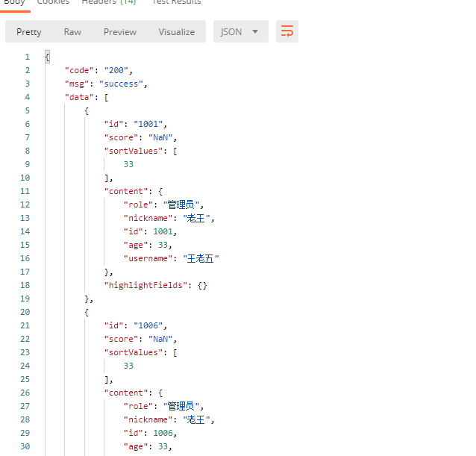Viewport: 476px width, 456px height.
Task: Click the "highlightFields": {} line
Action: pyautogui.click(x=156, y=285)
